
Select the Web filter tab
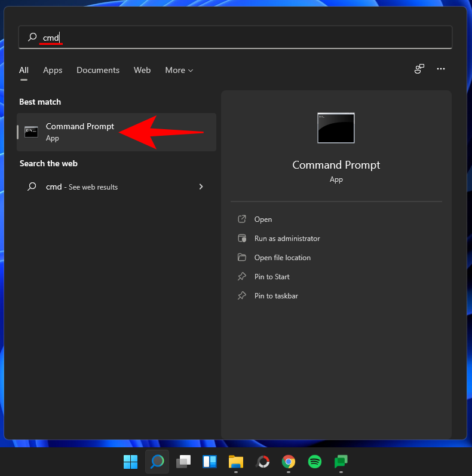click(142, 70)
